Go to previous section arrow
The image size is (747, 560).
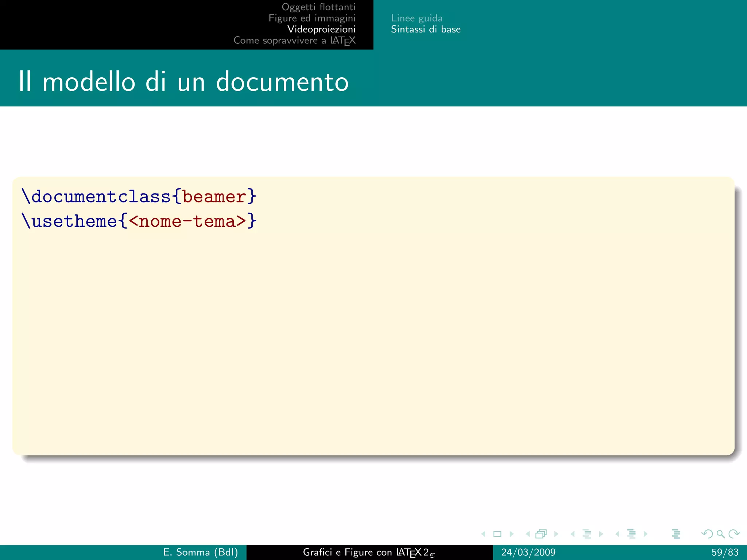click(x=617, y=534)
